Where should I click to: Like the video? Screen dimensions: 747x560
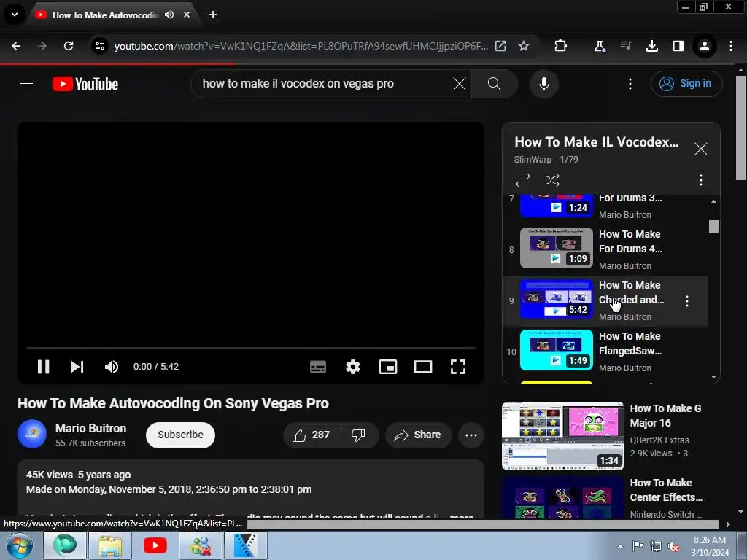(311, 435)
